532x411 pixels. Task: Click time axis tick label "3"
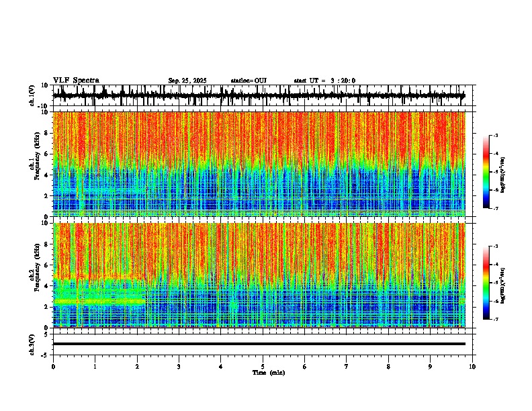[x=179, y=367]
